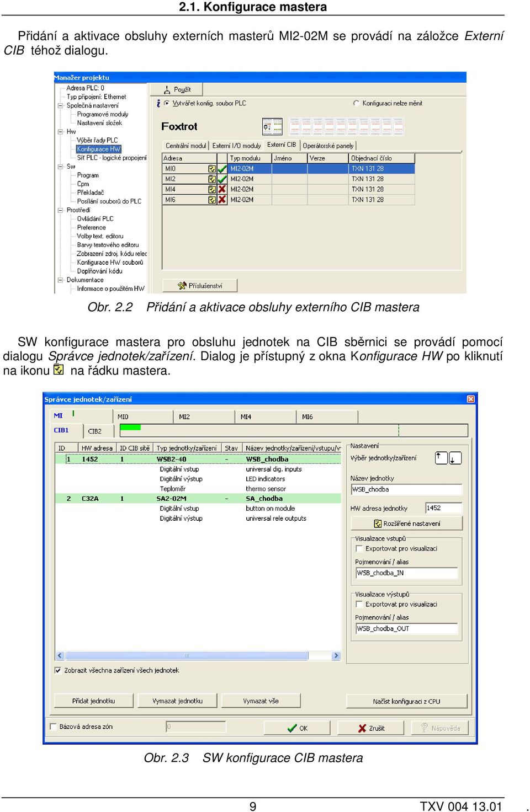The image size is (530, 812).
Task: Click the list scrollbar's left arrow
Action: [x=60, y=655]
